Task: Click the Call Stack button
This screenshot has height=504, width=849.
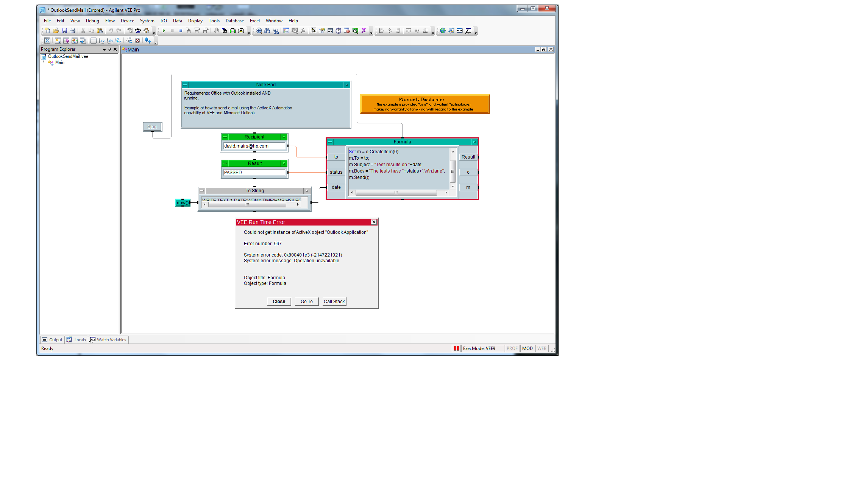Action: click(x=334, y=302)
